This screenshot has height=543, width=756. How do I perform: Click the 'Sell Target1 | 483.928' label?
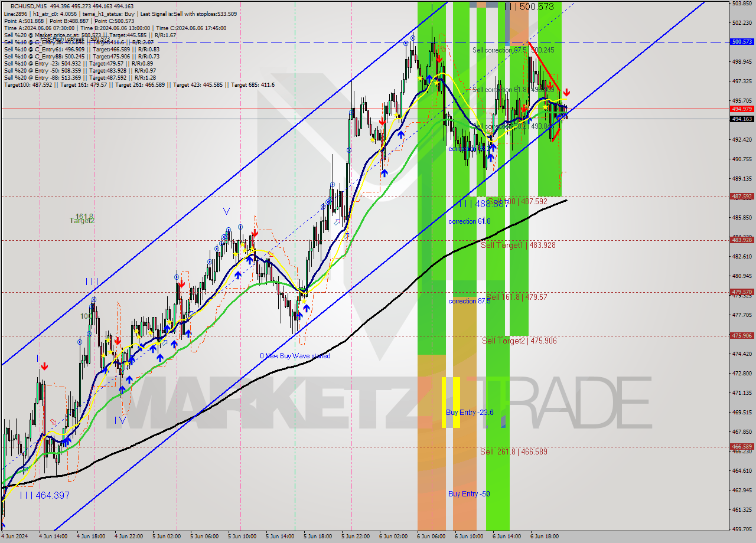pos(518,245)
